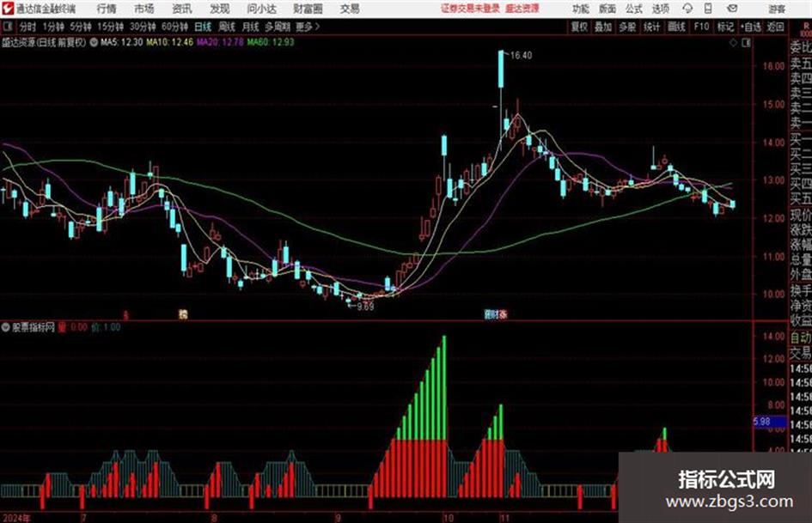Image resolution: width=812 pixels, height=523 pixels.
Task: Open the 行情 menu
Action: (x=107, y=9)
